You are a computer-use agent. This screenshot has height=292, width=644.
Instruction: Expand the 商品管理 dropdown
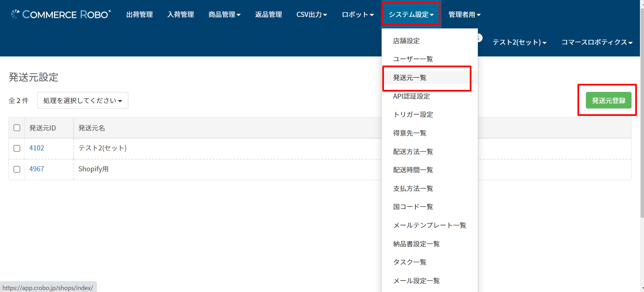[x=225, y=15]
